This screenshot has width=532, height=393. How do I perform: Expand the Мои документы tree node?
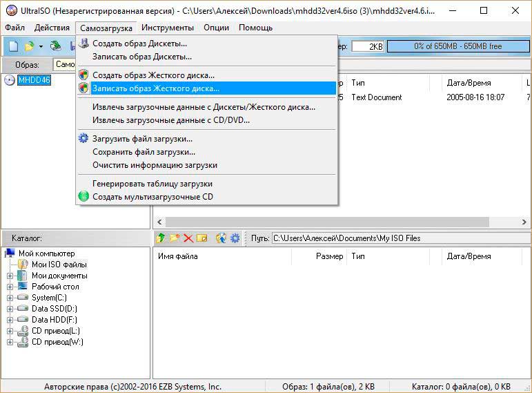point(10,276)
